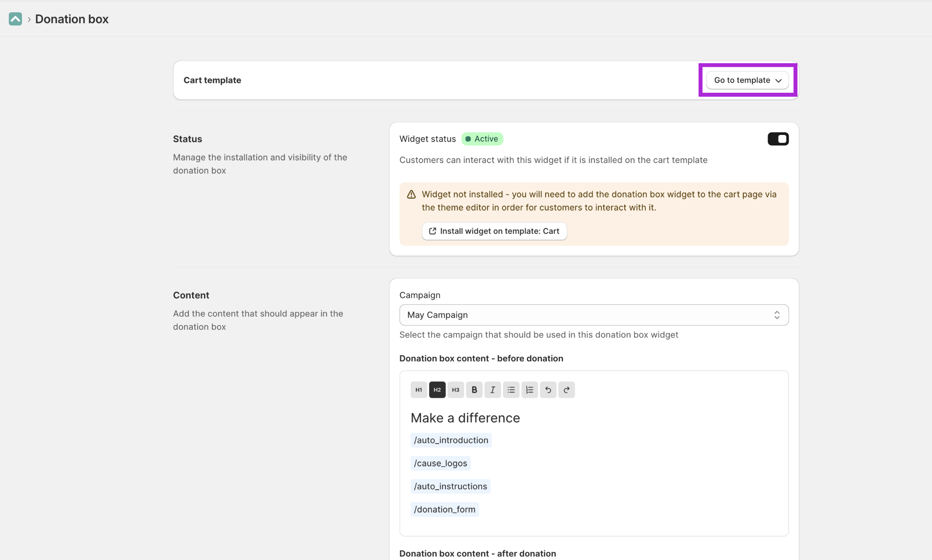Click the /donation_form placeholder tag
Screen dimensions: 932x560
444,509
